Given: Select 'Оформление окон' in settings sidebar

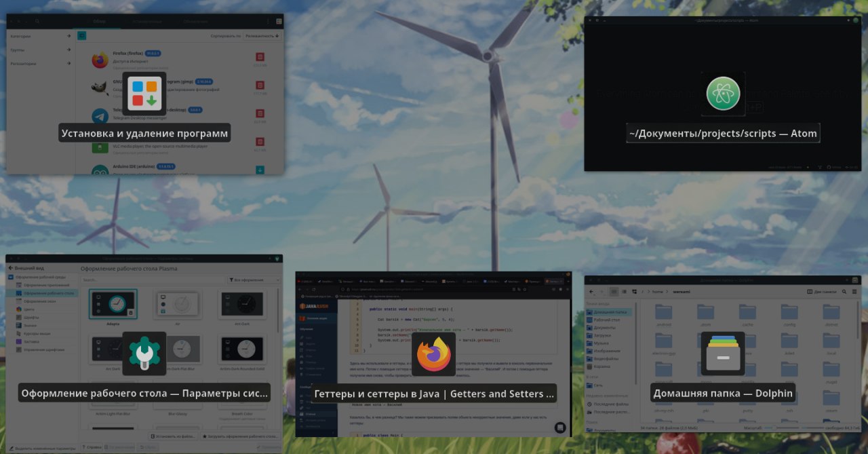Looking at the screenshot, I should 41,301.
